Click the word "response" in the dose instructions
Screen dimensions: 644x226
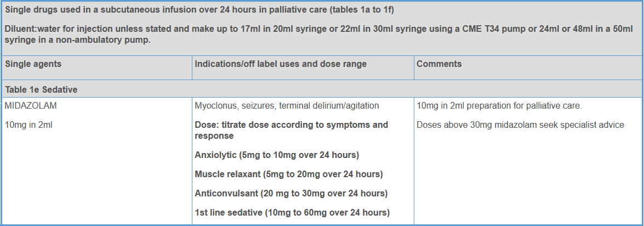coord(214,135)
